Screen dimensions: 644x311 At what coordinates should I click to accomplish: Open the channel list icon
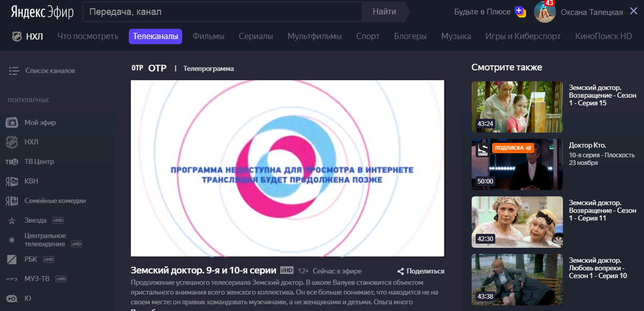pos(14,71)
